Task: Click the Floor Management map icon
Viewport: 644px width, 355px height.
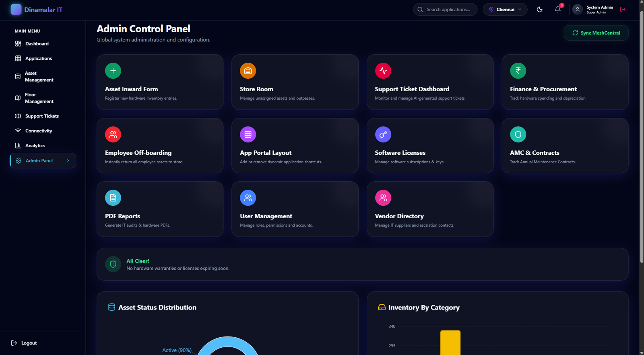Action: (x=18, y=98)
